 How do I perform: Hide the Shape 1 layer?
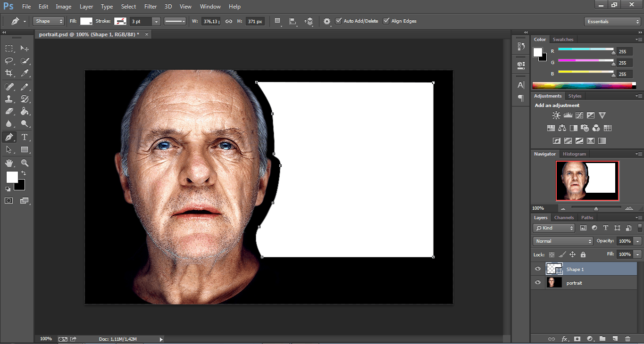tap(538, 269)
